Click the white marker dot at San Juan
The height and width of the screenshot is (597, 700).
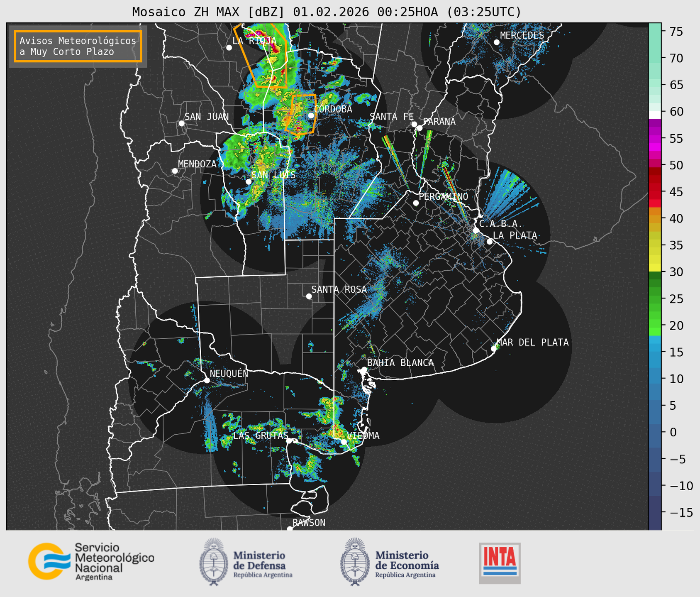pos(181,123)
